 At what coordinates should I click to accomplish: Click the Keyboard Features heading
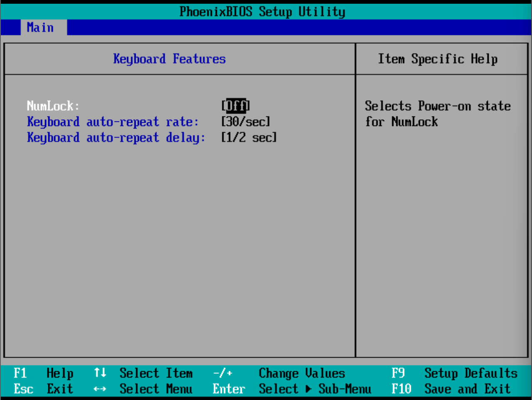169,59
